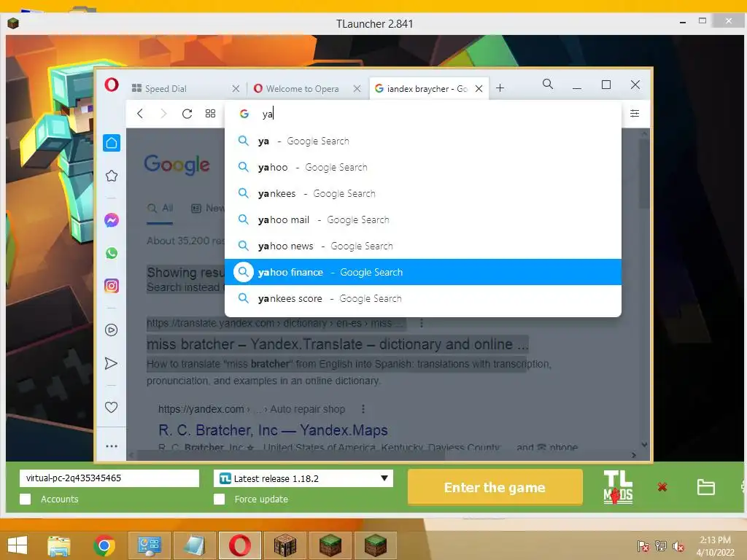The height and width of the screenshot is (560, 747).
Task: Choose the 'yahoo' suggestion
Action: [423, 167]
